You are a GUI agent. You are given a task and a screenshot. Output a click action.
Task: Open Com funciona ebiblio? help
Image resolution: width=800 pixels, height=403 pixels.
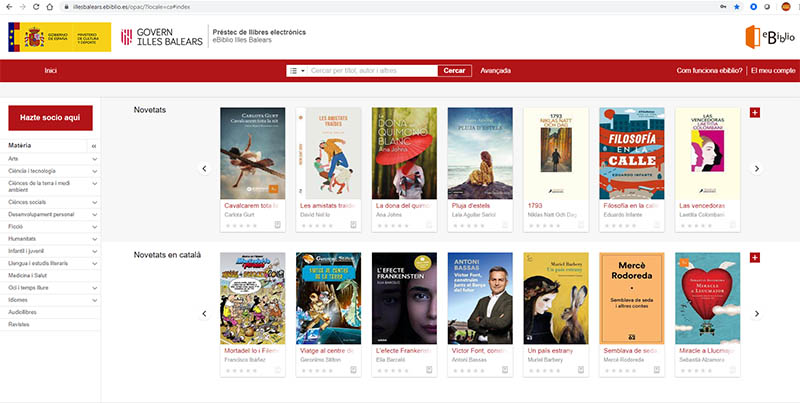(x=709, y=71)
